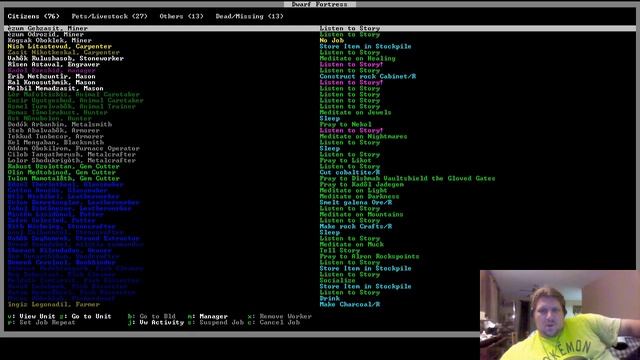640x360 pixels.
Task: Click the 'Pray to Nekol' job
Action: pos(346,124)
